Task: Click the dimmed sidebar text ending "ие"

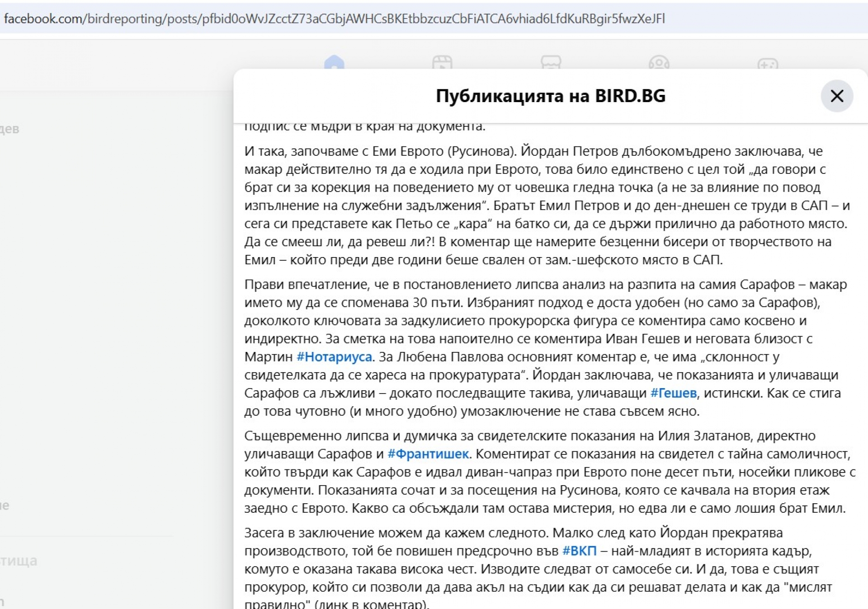Action: [5, 505]
